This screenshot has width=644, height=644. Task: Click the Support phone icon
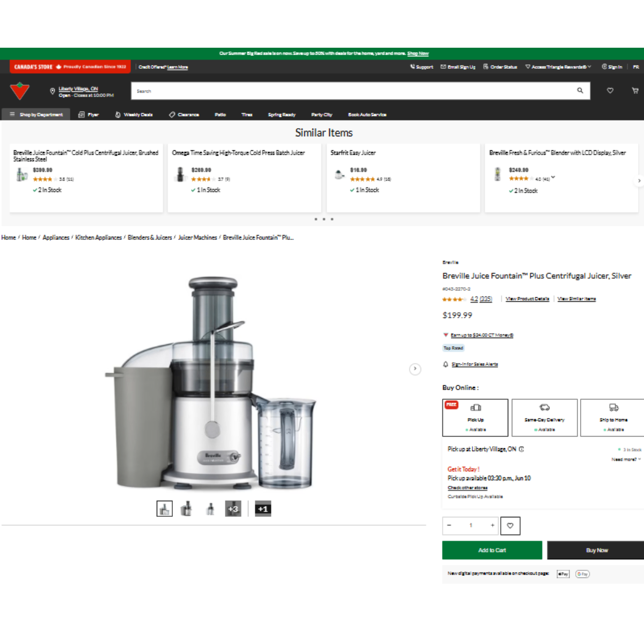tap(412, 67)
